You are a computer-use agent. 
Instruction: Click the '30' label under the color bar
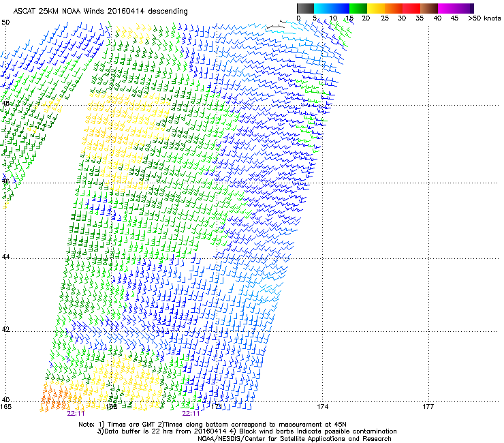(x=402, y=18)
